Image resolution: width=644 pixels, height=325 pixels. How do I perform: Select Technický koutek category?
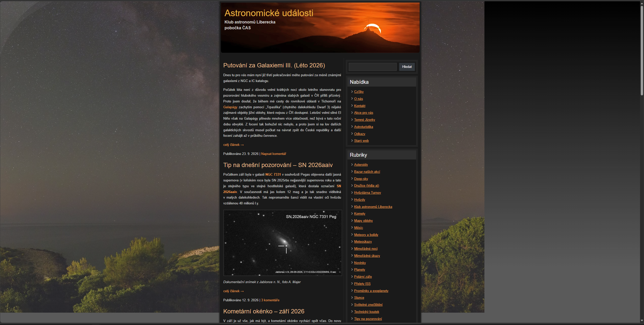[x=367, y=312]
